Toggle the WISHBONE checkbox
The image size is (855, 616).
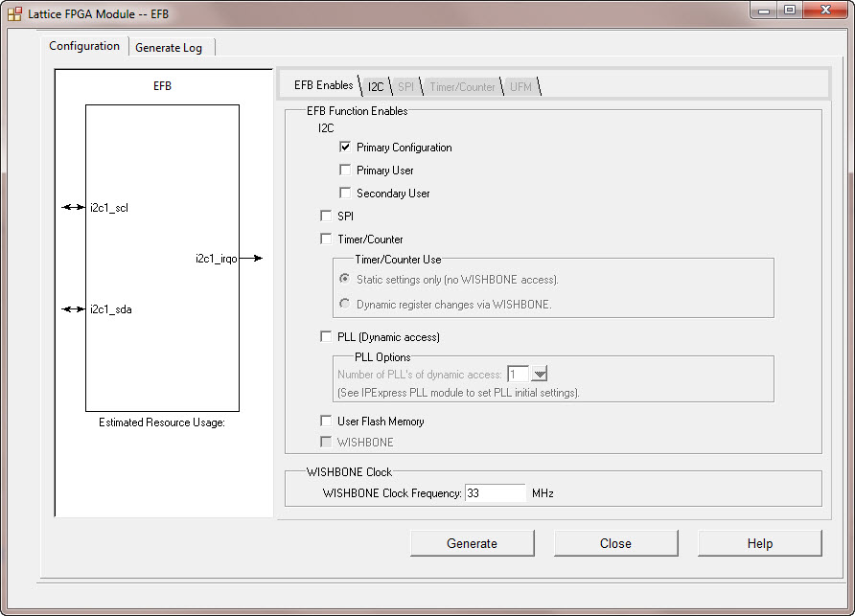click(x=326, y=442)
